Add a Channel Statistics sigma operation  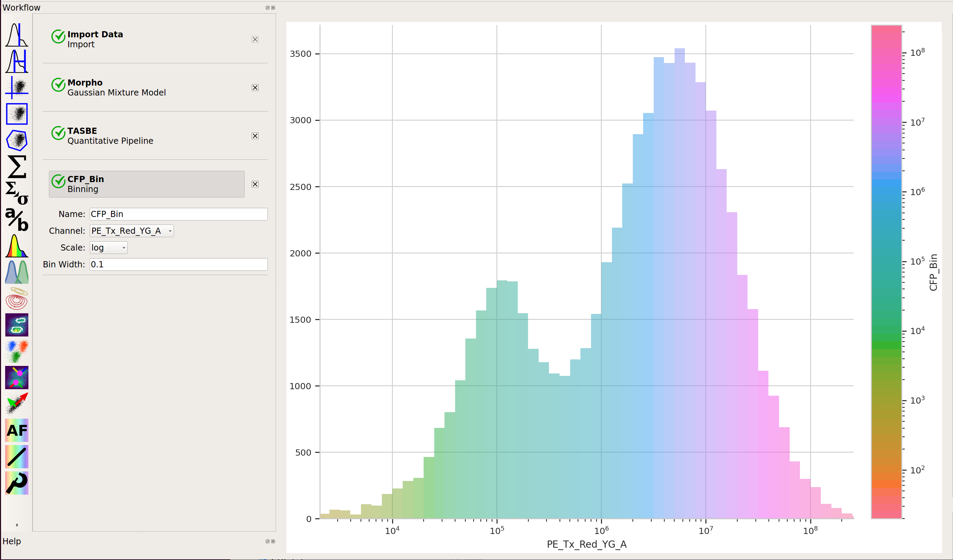point(17,167)
